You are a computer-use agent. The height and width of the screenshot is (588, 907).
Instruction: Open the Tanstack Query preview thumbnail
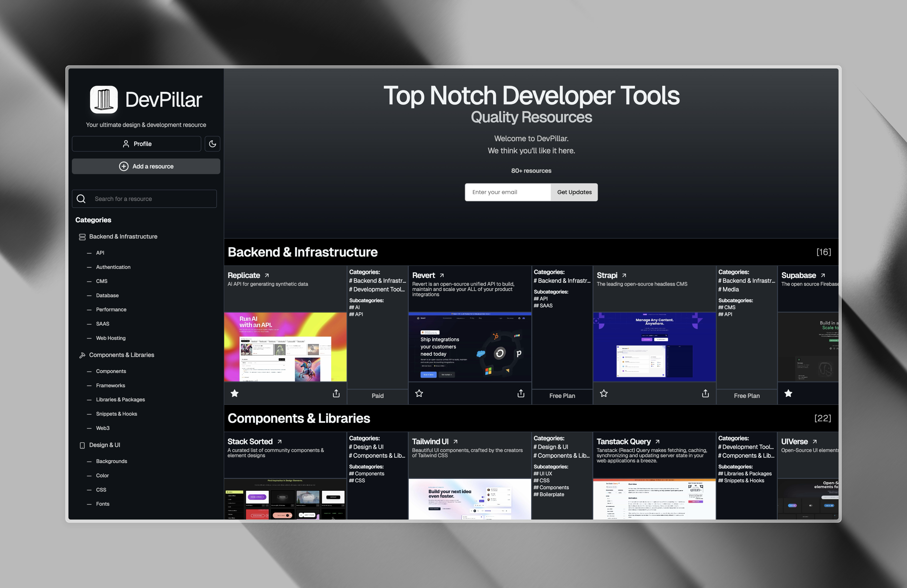tap(654, 499)
